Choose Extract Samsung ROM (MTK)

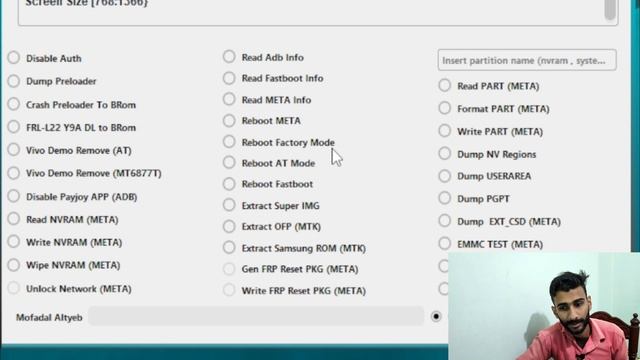229,247
